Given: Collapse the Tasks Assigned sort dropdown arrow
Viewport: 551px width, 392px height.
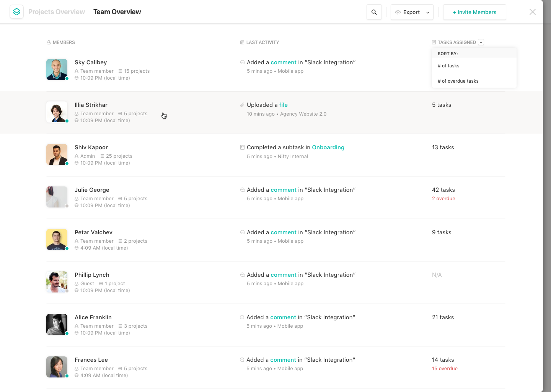Looking at the screenshot, I should [x=481, y=42].
